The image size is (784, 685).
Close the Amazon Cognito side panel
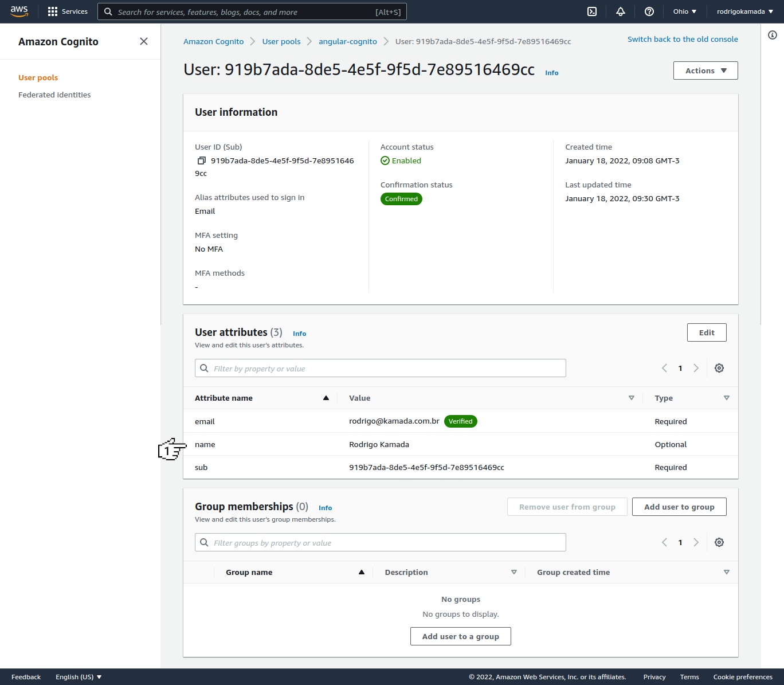pos(144,41)
